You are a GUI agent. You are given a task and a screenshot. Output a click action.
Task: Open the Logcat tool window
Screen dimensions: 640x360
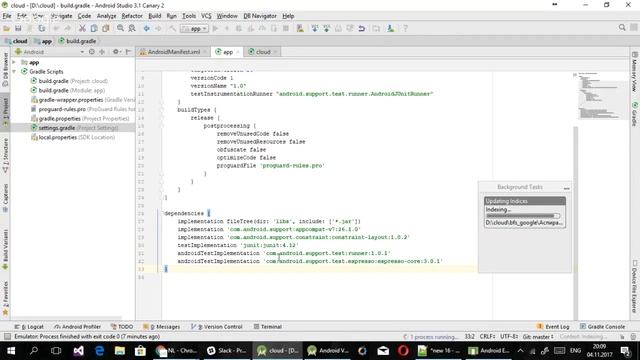click(x=29, y=327)
